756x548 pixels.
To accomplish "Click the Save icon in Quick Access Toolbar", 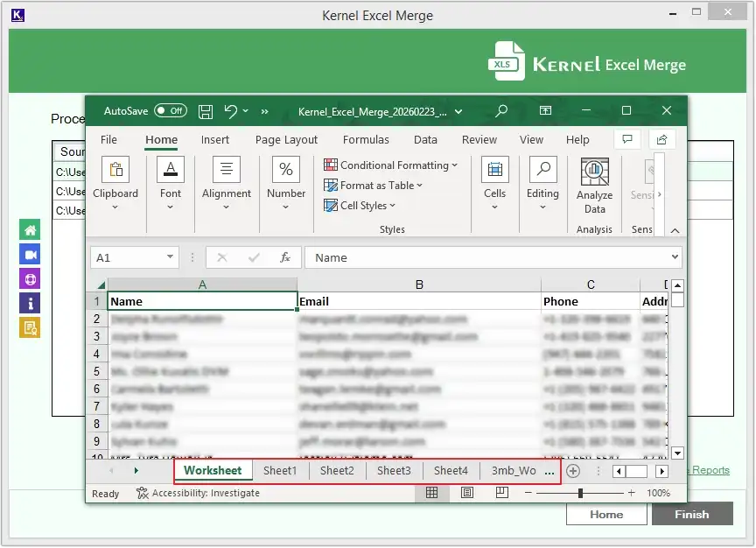I will click(205, 111).
